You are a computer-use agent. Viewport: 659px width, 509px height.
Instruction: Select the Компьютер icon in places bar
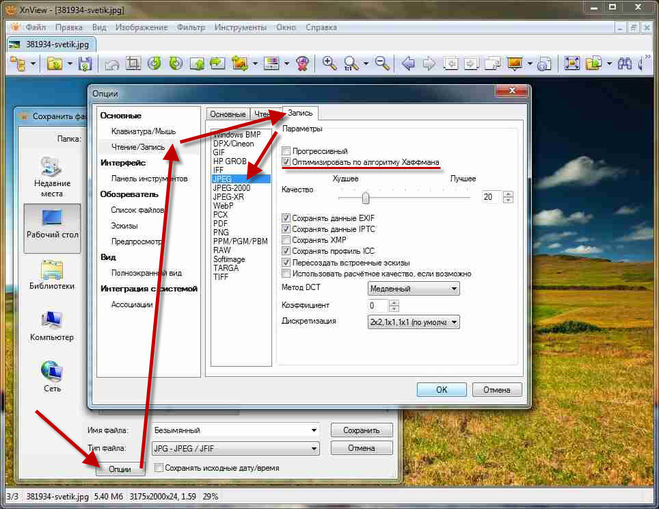(50, 326)
